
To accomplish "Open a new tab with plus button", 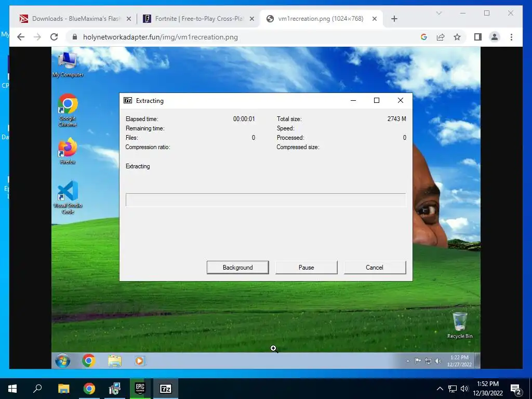I will [394, 19].
